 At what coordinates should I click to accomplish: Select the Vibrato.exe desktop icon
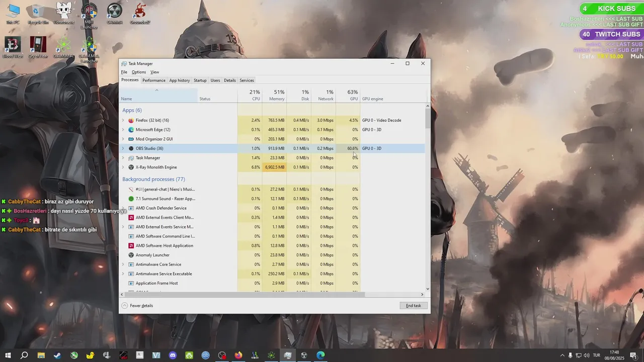point(63,14)
